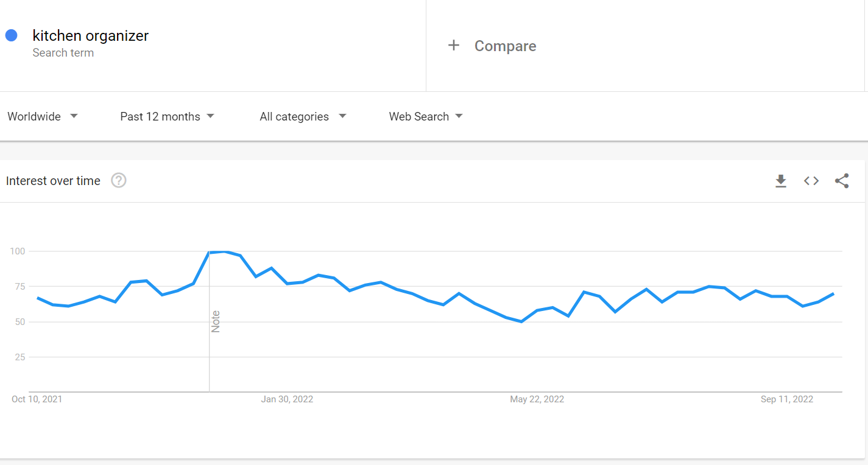This screenshot has width=868, height=465.
Task: Click the Search term subtitle text
Action: point(63,53)
